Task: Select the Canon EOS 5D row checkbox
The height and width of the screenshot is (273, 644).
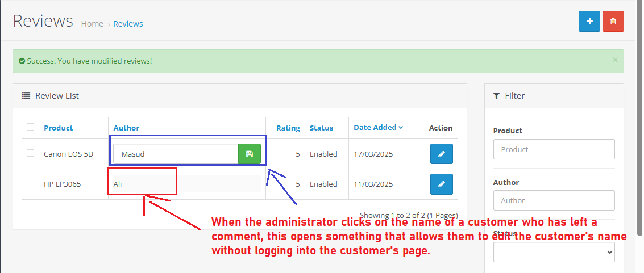Action: click(x=31, y=153)
